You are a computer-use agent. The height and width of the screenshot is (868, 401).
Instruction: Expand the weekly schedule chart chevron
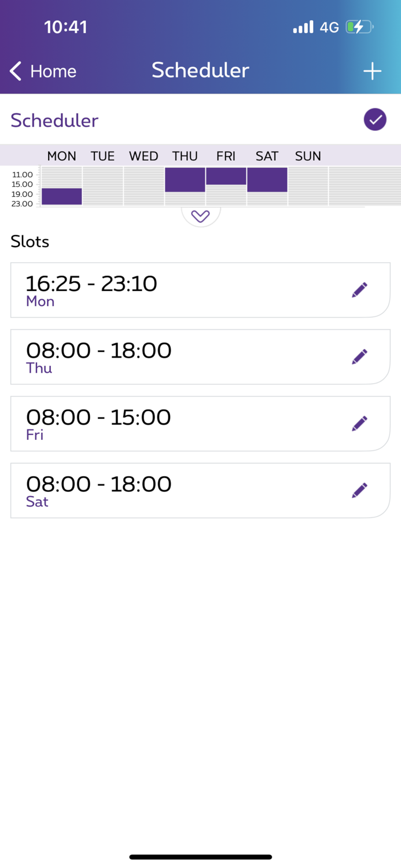click(200, 216)
